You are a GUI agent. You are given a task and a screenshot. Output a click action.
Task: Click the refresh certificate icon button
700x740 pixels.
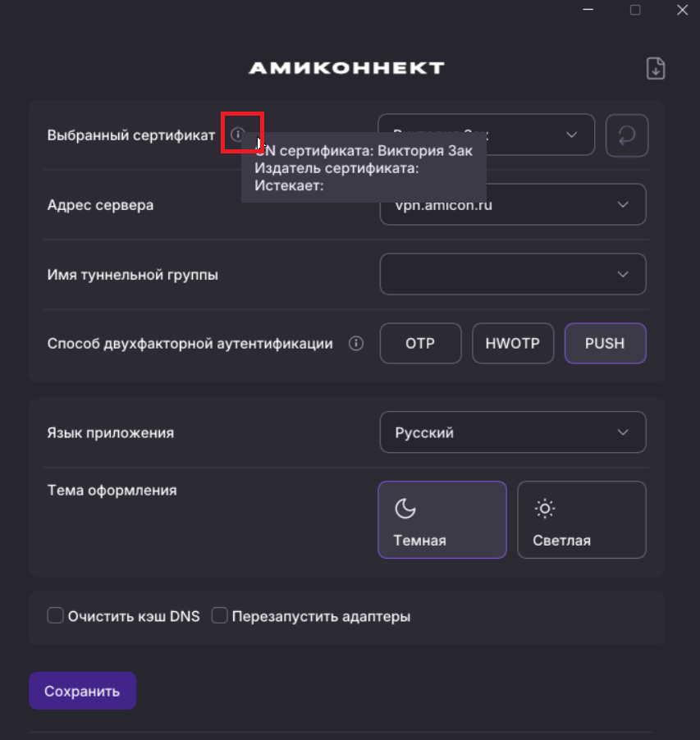[x=627, y=135]
